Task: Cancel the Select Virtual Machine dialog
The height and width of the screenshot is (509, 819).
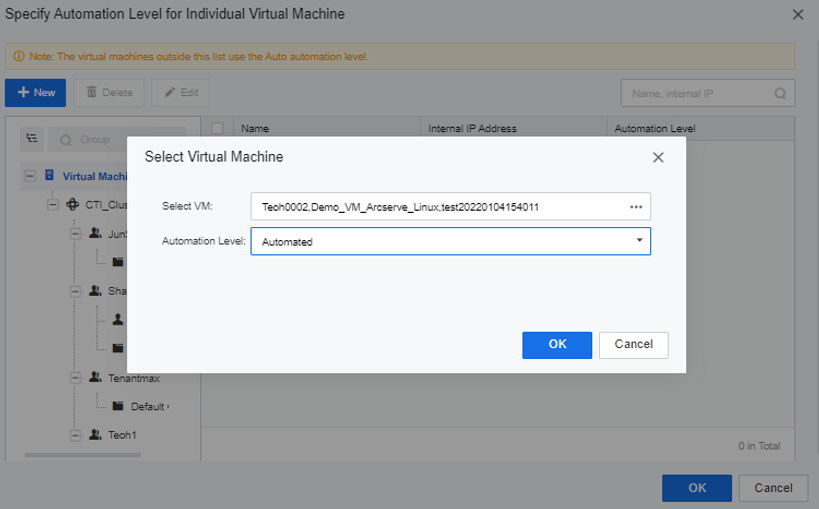Action: (634, 345)
